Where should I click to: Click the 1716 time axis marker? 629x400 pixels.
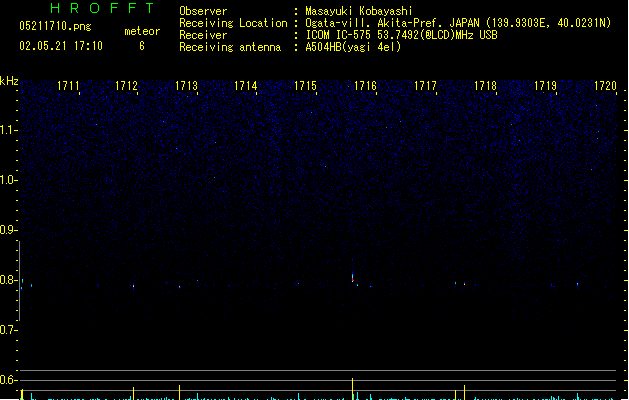(x=365, y=86)
